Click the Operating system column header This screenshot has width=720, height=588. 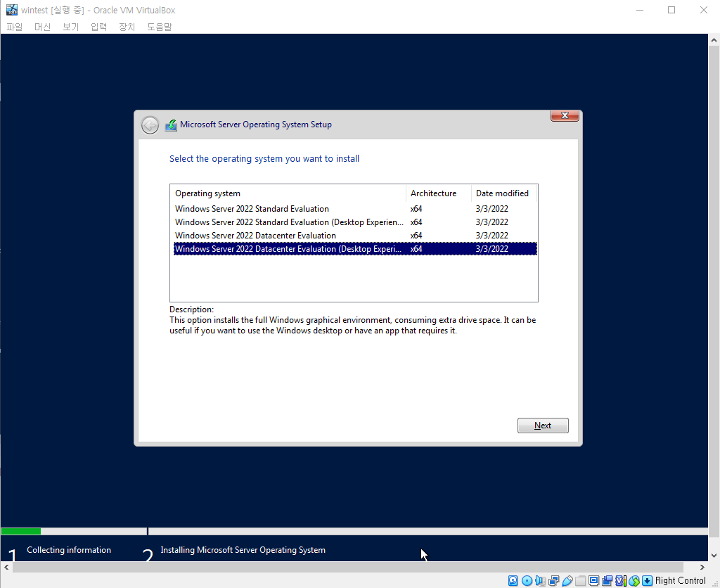(x=288, y=193)
